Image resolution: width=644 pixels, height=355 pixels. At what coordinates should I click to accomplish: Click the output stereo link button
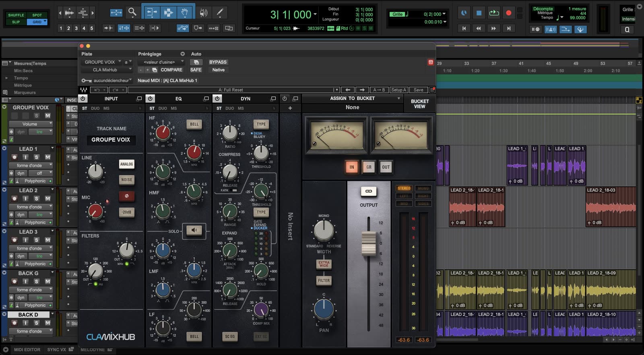click(368, 191)
